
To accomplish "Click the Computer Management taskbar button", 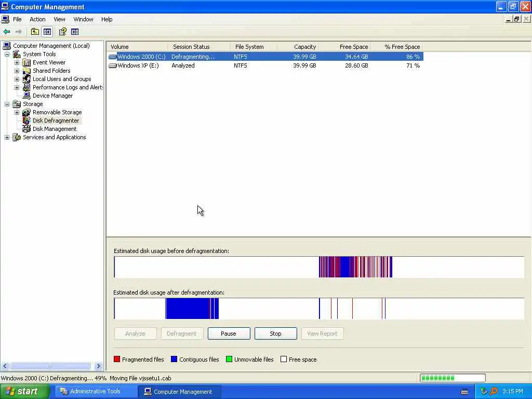I will point(179,392).
